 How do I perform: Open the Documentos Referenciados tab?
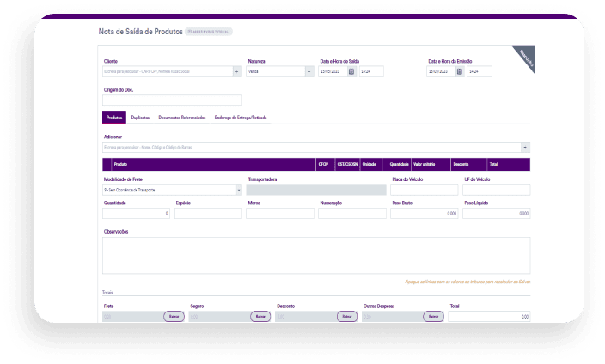coord(182,118)
